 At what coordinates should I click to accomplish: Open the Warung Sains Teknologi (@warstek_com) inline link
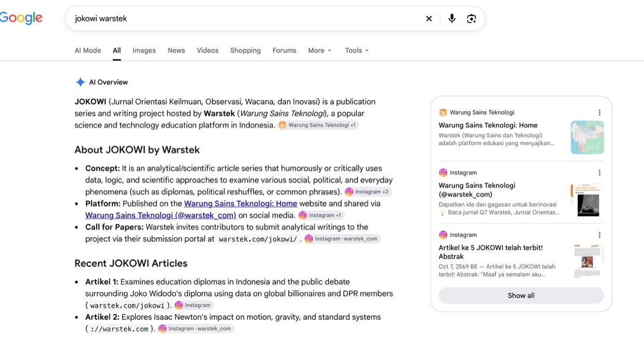click(x=160, y=215)
